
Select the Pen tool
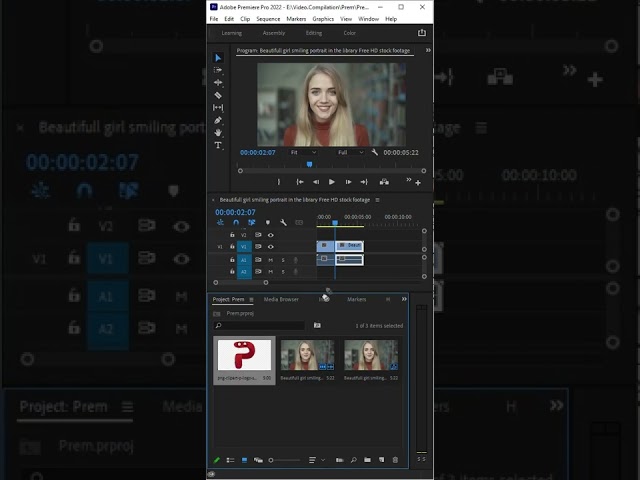(218, 120)
